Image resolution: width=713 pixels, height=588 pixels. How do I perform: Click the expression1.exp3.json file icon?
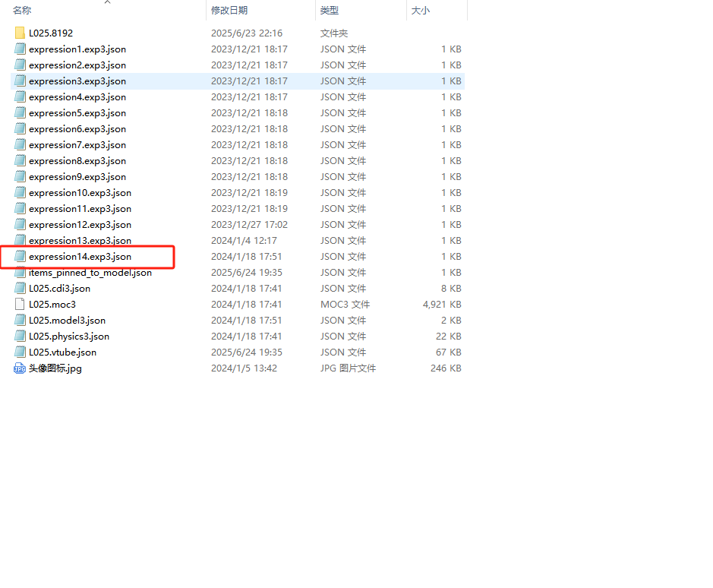(x=20, y=49)
